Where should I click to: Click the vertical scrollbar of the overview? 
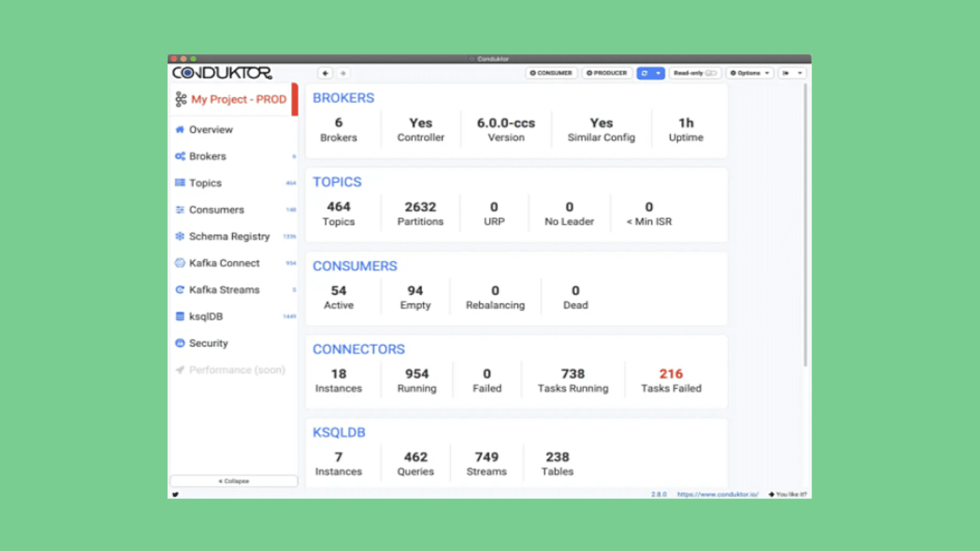pyautogui.click(x=805, y=225)
